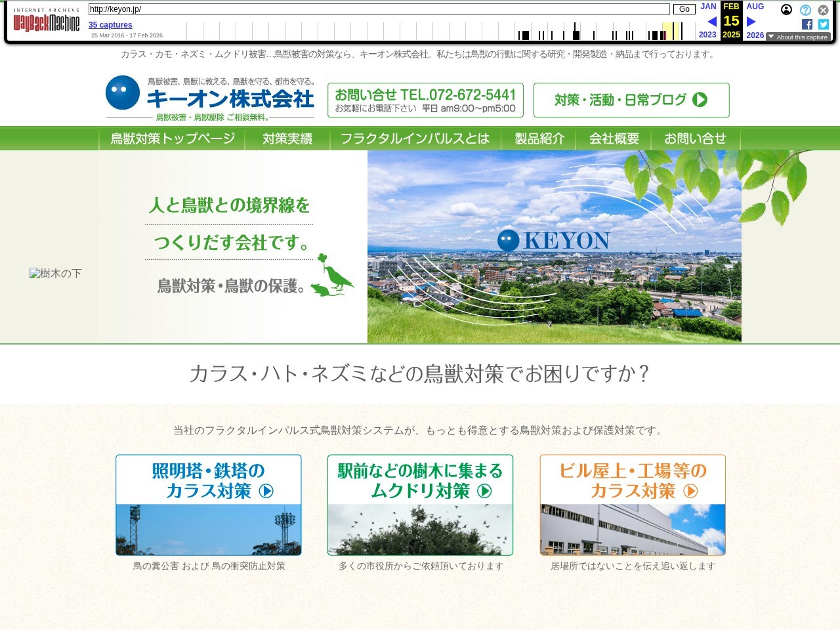The image size is (840, 630).
Task: Click the highlighted FEB 15 2025 capture date
Action: pos(731,21)
